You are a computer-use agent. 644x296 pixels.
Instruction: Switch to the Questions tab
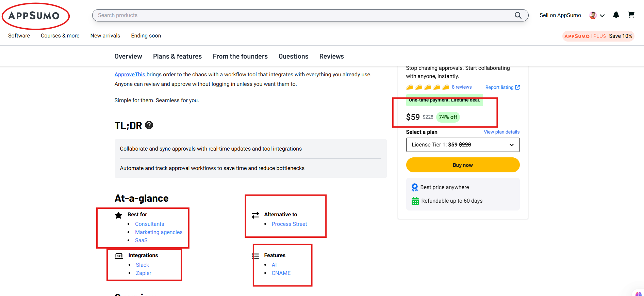coord(294,57)
